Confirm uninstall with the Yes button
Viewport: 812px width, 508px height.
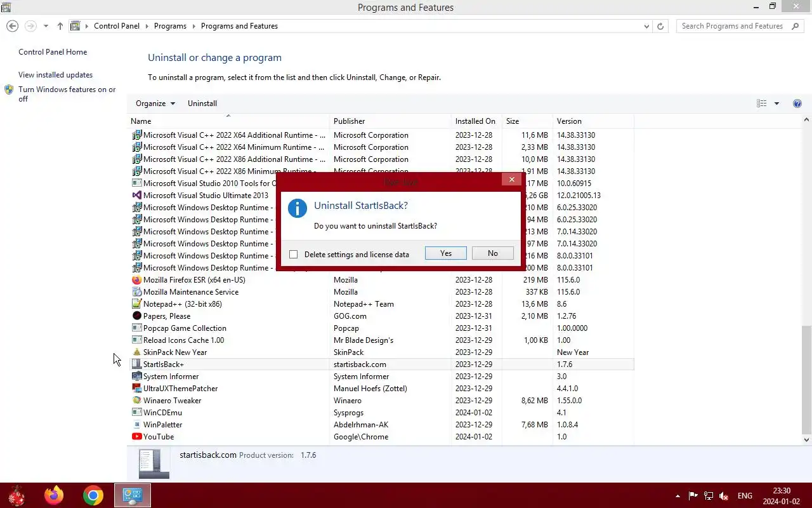point(446,253)
